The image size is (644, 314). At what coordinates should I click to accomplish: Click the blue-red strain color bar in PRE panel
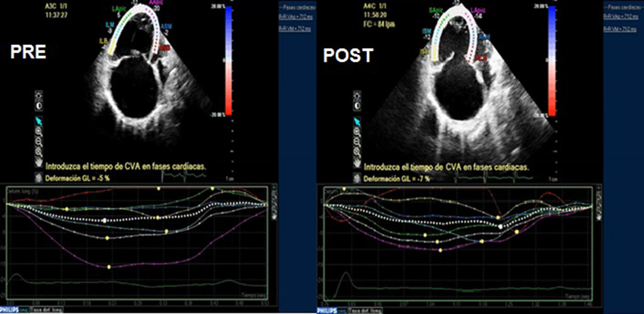click(228, 60)
